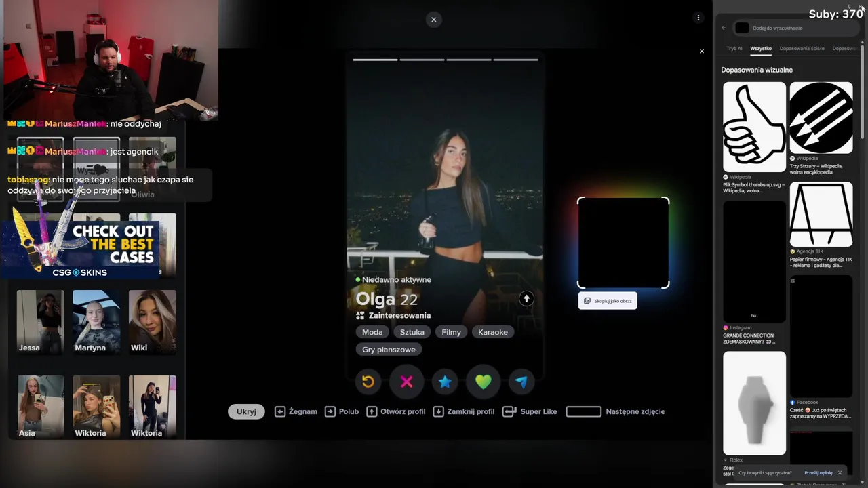Click the last photo progress bar segment

point(515,60)
